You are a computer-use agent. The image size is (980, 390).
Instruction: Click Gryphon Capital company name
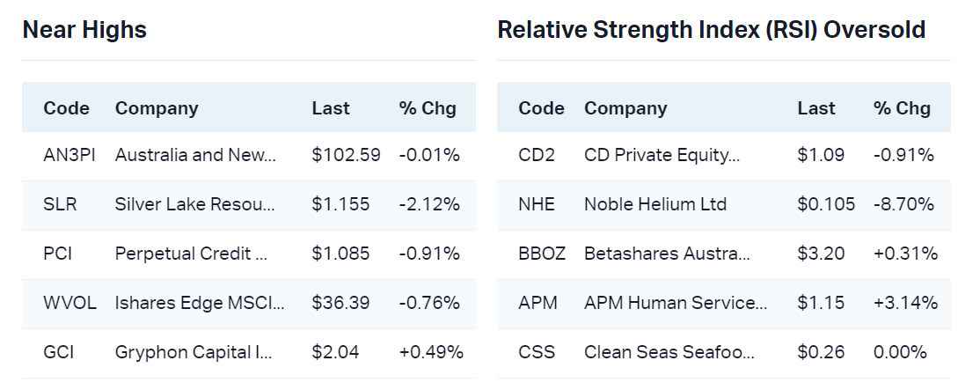pos(194,353)
